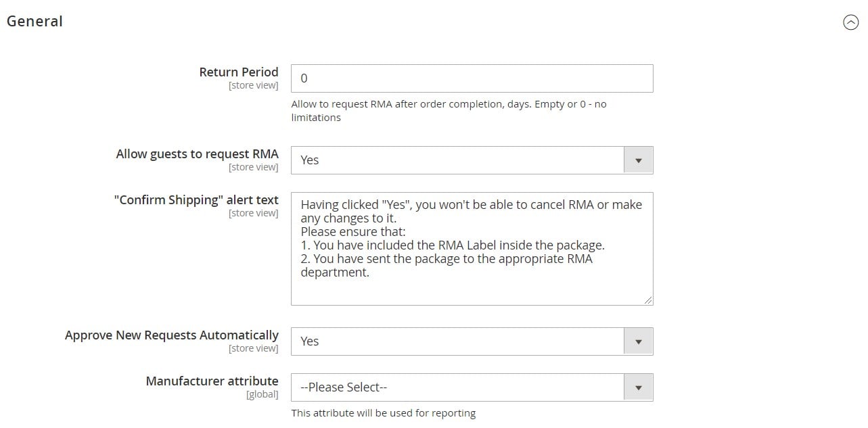The height and width of the screenshot is (428, 868).
Task: Click the Return Period label
Action: click(x=239, y=72)
